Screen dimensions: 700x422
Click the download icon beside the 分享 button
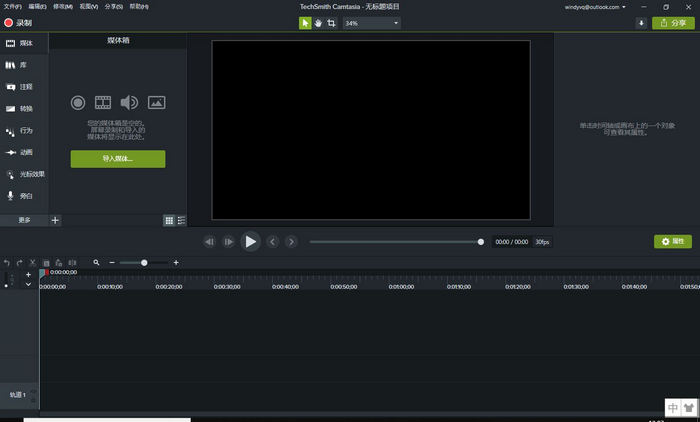(x=641, y=22)
